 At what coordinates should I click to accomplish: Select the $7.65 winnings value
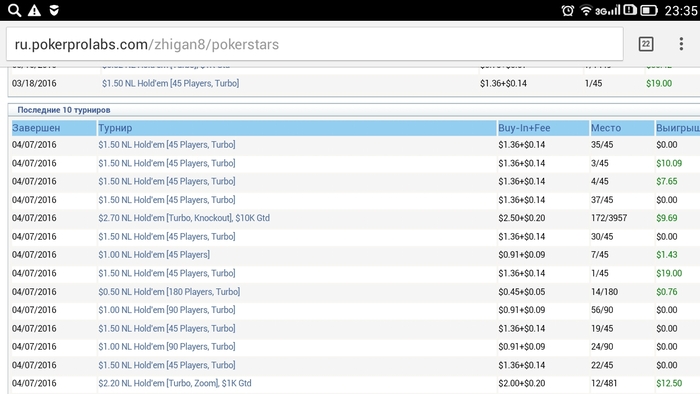tap(667, 182)
